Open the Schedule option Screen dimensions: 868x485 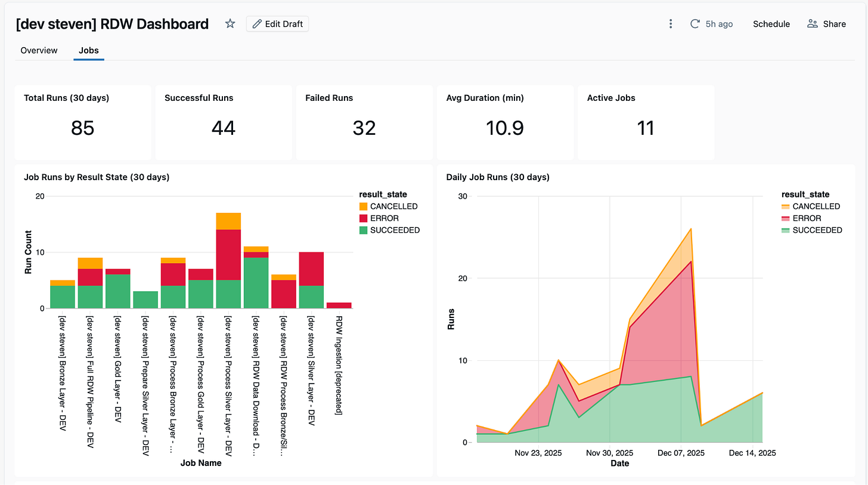(x=771, y=24)
